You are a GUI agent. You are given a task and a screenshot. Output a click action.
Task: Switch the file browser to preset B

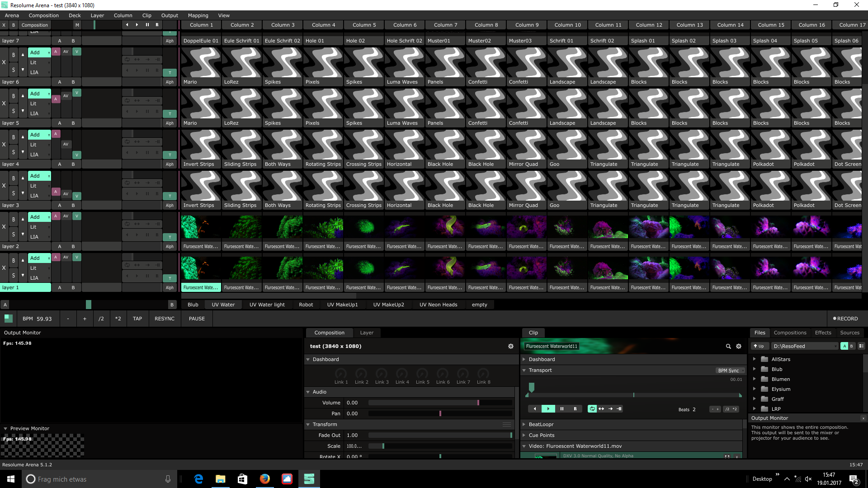tap(852, 347)
